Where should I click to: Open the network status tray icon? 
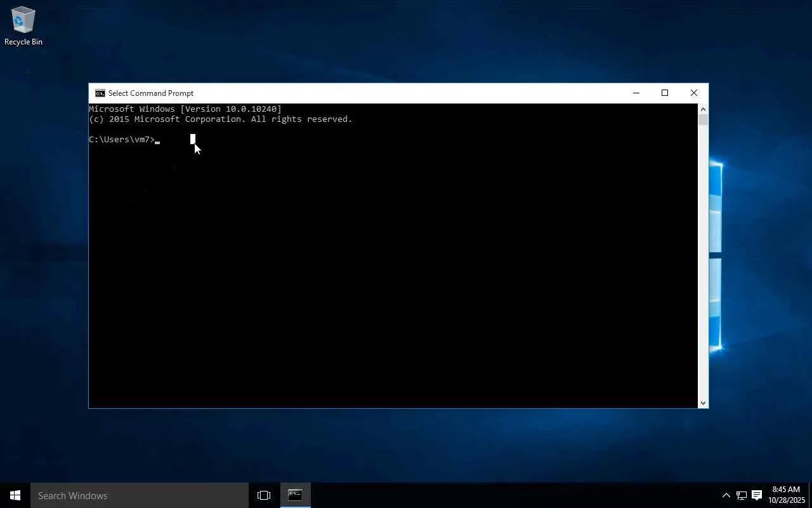(741, 495)
